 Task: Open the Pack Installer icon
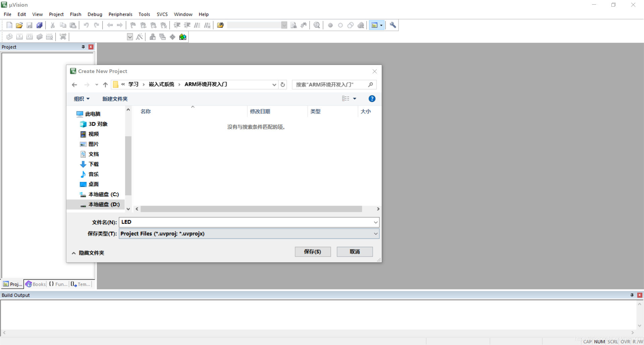183,37
